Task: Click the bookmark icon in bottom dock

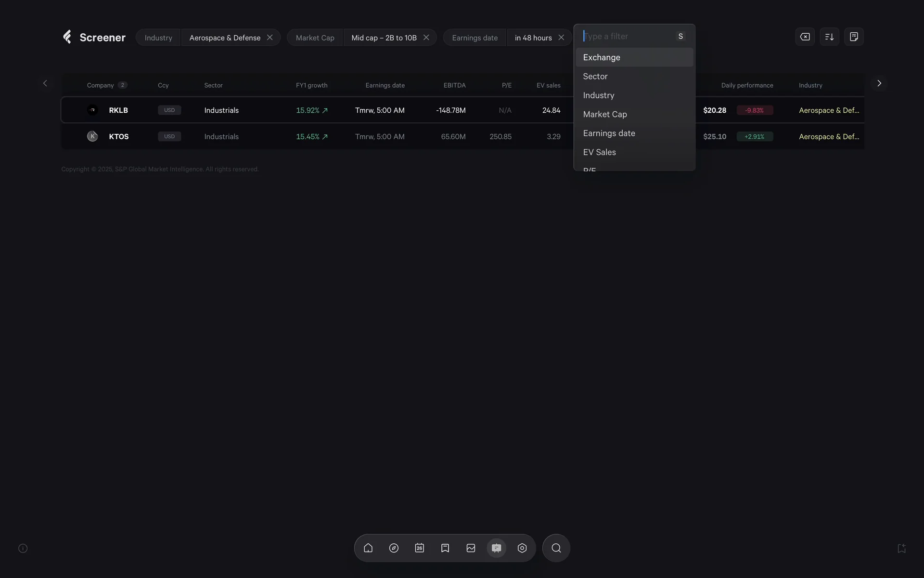Action: coord(445,548)
